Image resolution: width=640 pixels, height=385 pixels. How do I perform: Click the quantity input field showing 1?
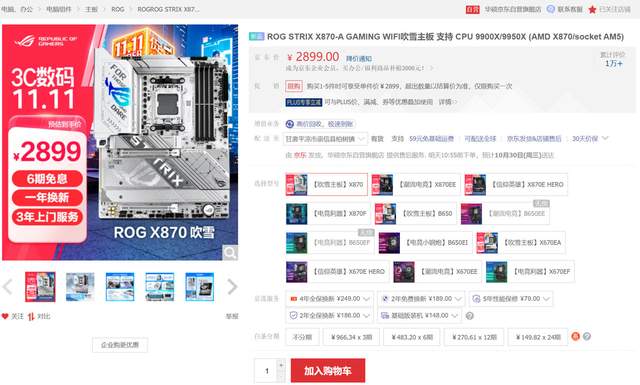[x=266, y=371]
